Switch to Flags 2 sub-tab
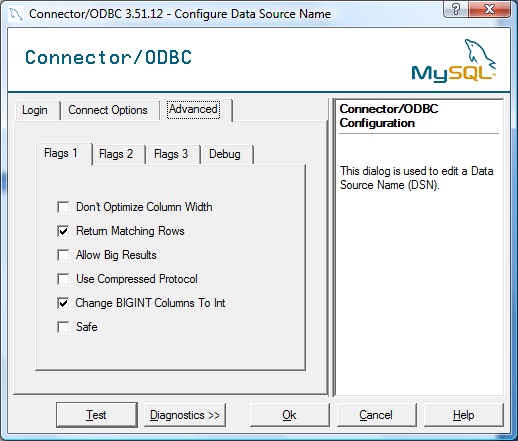518x441 pixels. (118, 154)
